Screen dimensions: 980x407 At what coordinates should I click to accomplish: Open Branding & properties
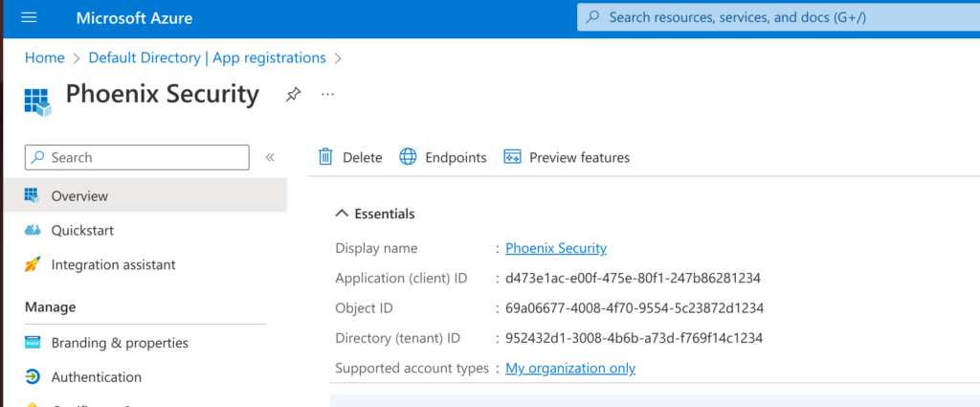tap(120, 343)
